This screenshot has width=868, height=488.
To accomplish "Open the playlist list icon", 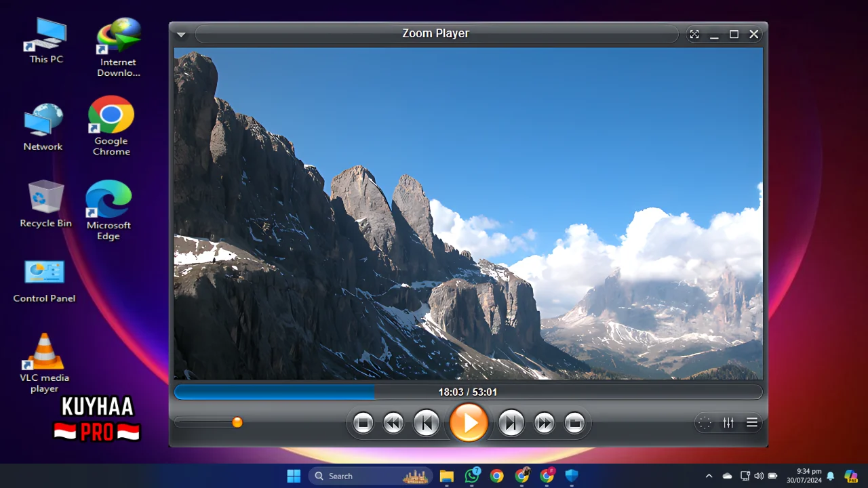I will point(752,423).
